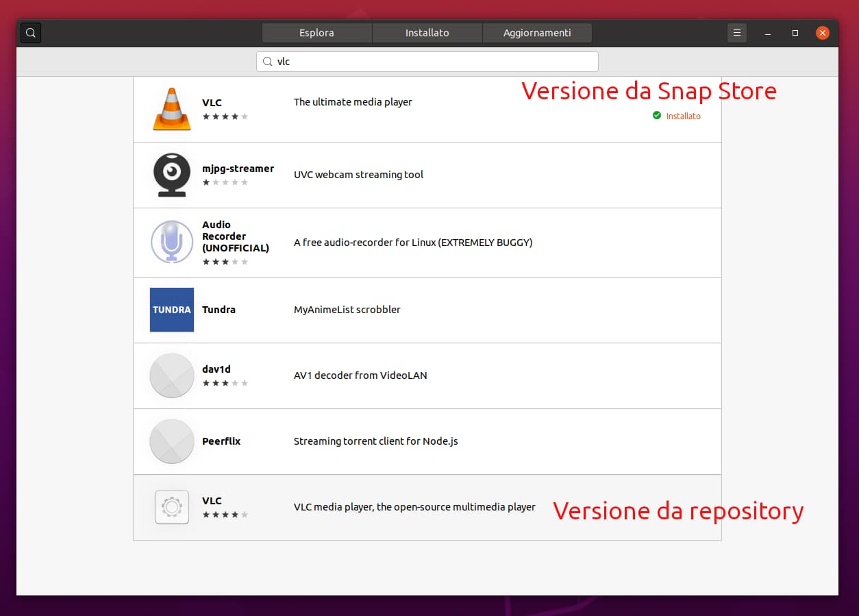Open the Tundra app icon
Viewport: 859px width, 616px height.
point(171,310)
